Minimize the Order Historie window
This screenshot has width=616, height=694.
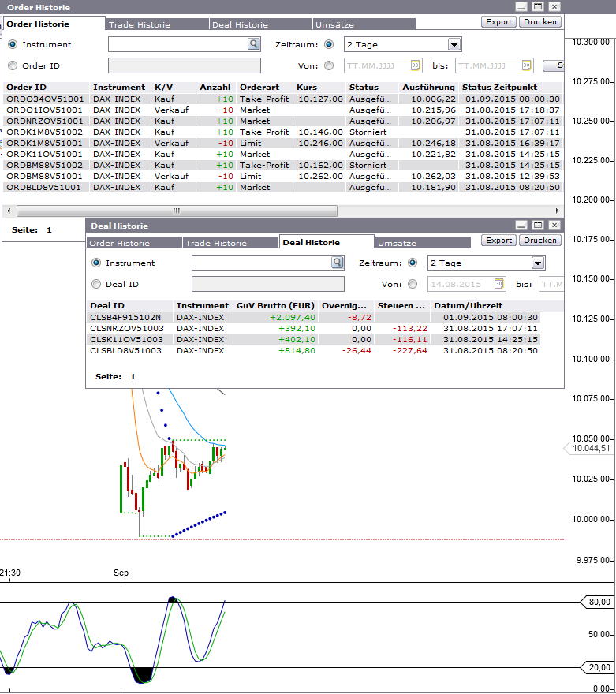521,6
